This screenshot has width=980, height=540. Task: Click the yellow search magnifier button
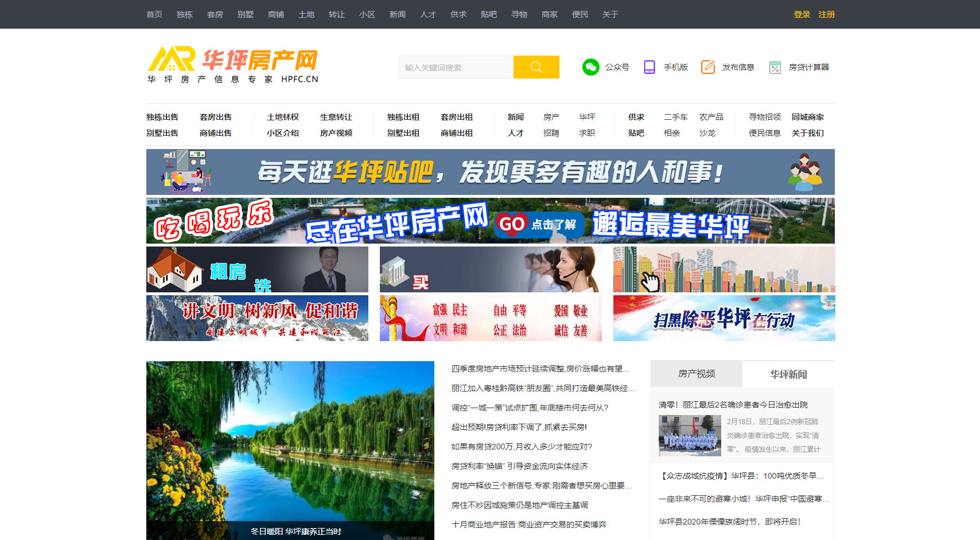[x=536, y=67]
